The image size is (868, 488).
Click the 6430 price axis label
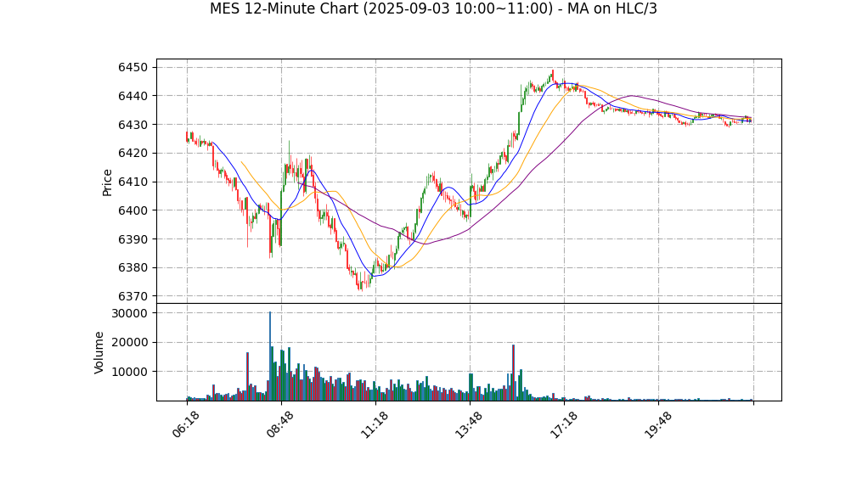pos(132,125)
